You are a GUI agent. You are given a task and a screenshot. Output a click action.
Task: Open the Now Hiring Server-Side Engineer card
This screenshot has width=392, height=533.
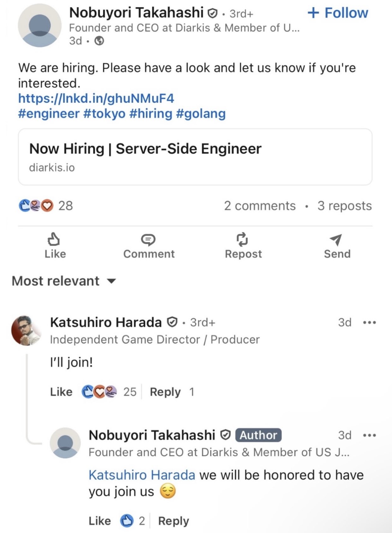tap(195, 157)
